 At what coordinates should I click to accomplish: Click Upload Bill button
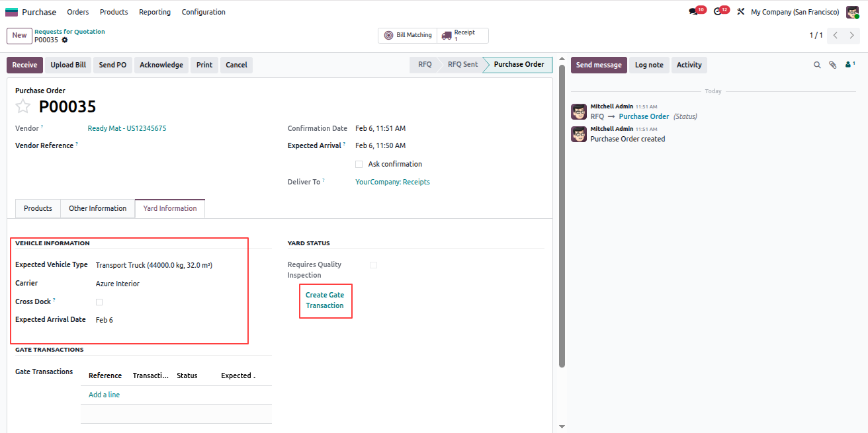(x=68, y=65)
